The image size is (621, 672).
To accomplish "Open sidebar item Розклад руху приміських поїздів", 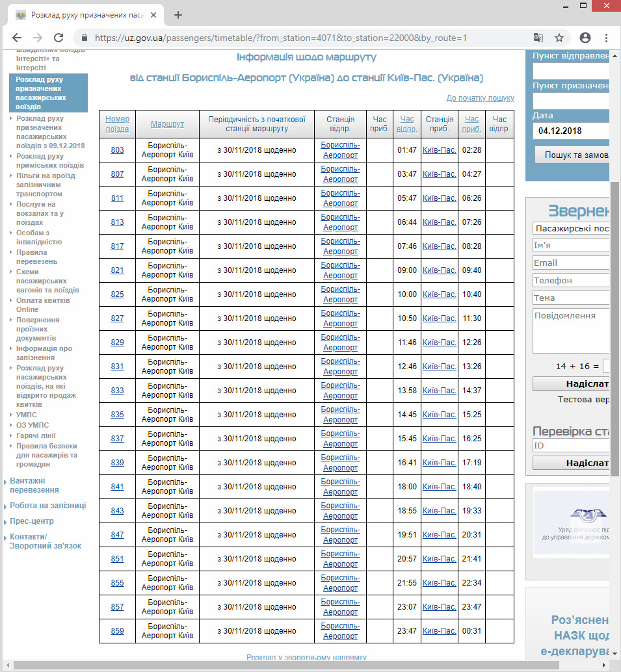I will [50, 161].
